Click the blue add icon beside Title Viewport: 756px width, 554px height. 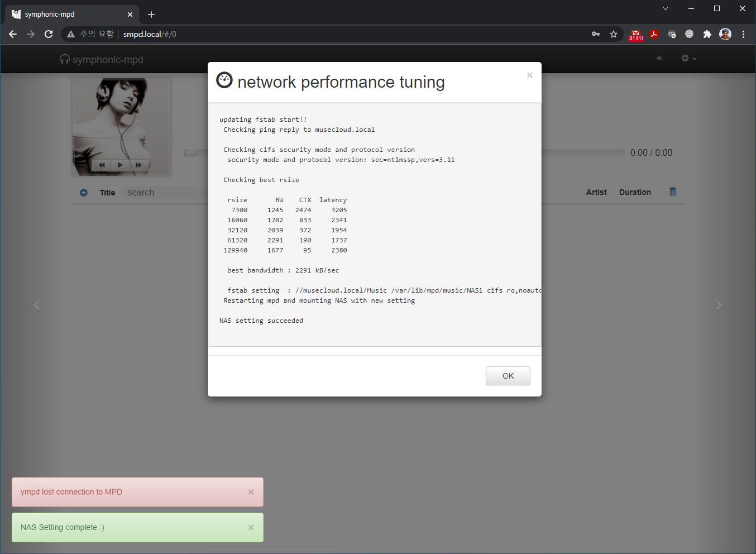pos(84,193)
